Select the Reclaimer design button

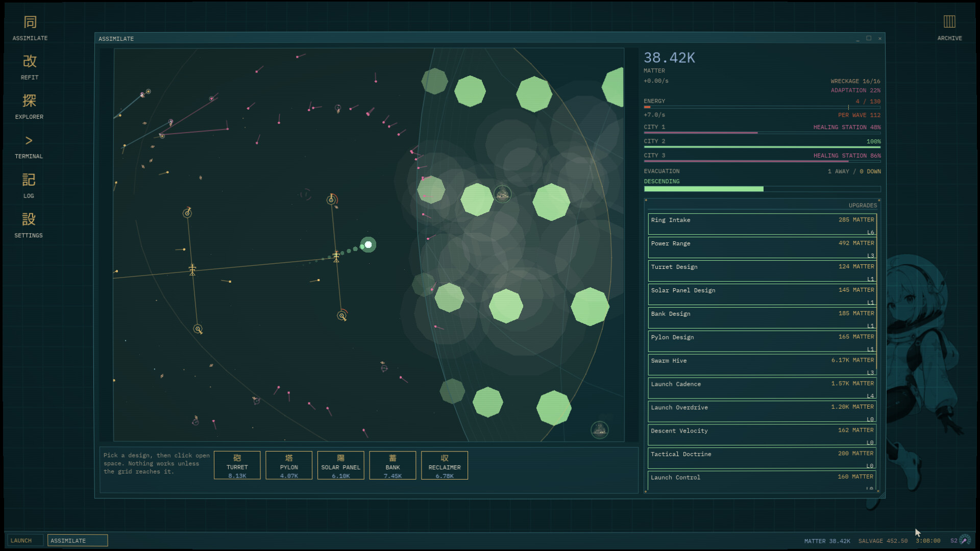[445, 465]
